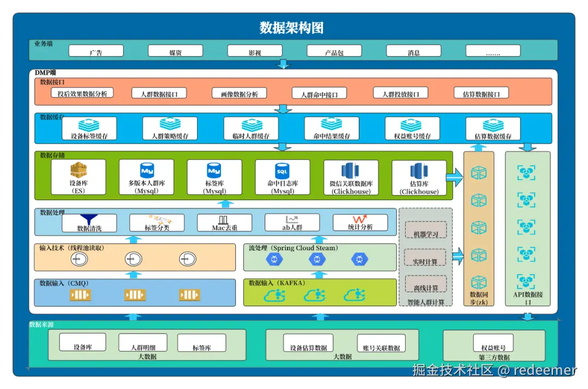Switch to the 广告 tab

[x=95, y=51]
